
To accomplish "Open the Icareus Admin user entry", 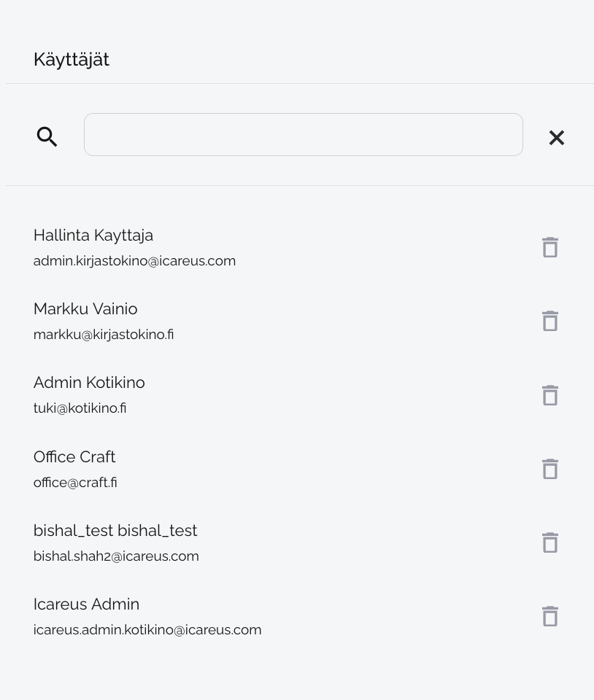I will tap(86, 604).
